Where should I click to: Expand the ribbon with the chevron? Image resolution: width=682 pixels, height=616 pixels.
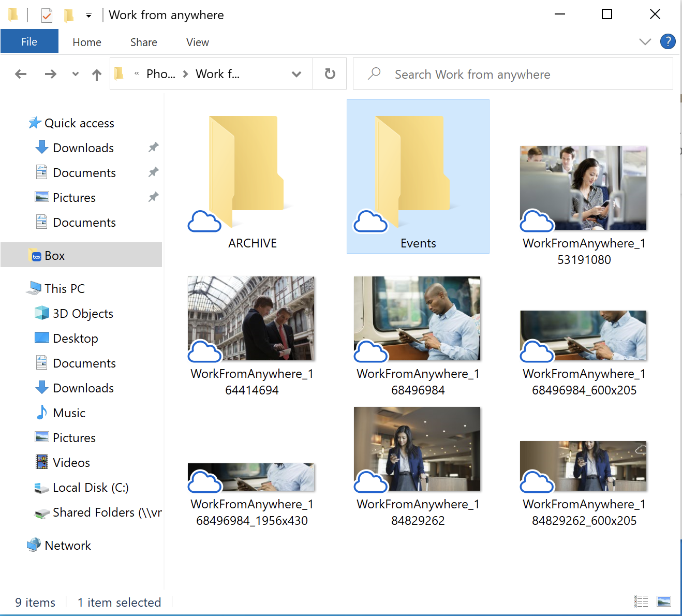645,42
